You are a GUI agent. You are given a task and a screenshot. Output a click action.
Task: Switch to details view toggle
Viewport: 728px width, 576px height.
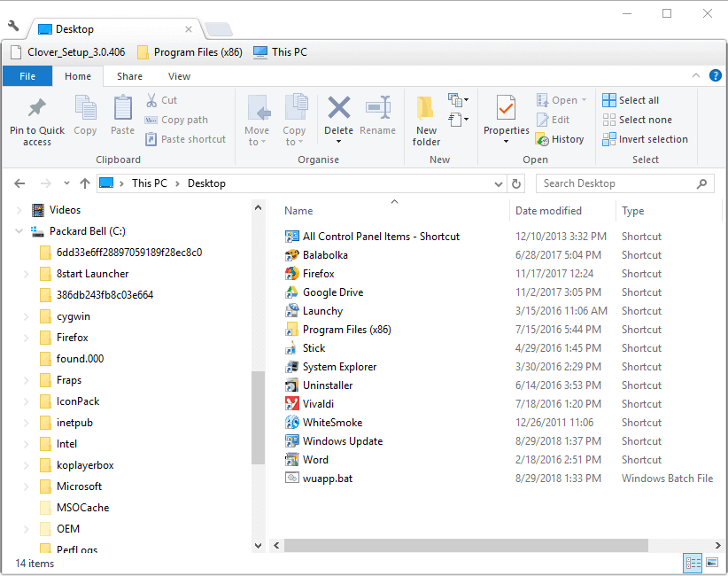[692, 563]
